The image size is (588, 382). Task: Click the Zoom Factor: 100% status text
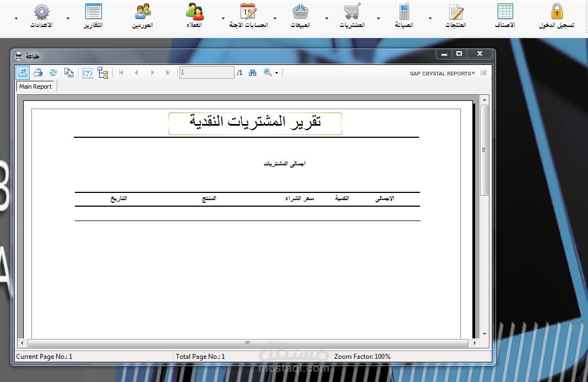click(362, 357)
